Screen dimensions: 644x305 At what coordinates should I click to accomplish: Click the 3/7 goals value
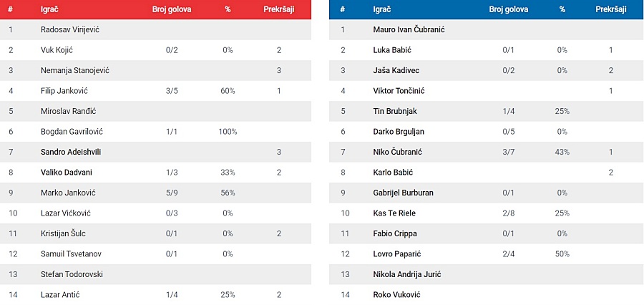coord(509,152)
